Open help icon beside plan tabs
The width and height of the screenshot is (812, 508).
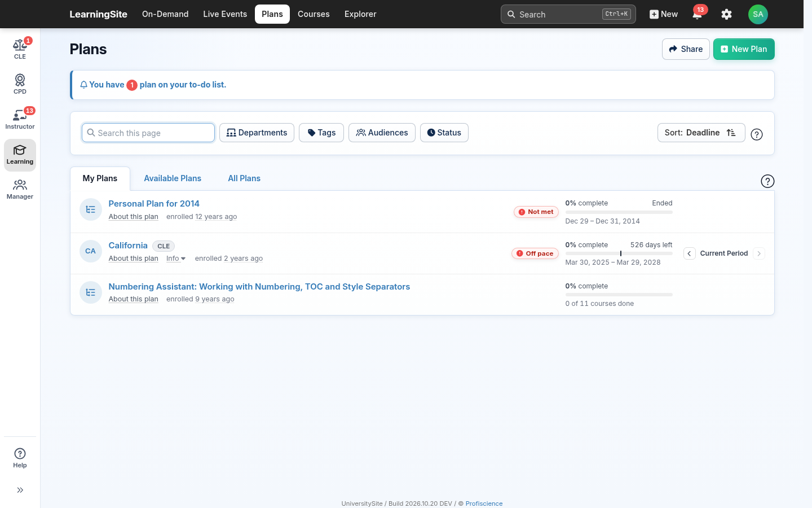point(767,181)
